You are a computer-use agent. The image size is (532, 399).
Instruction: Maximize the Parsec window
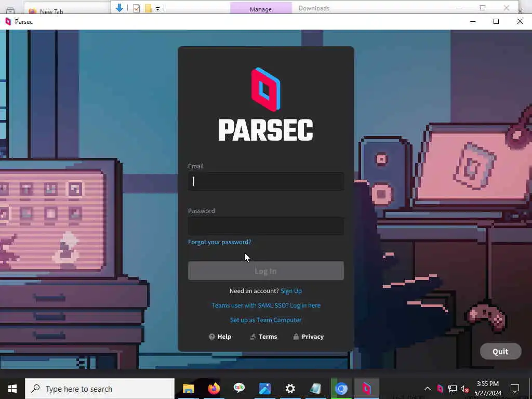click(x=496, y=22)
